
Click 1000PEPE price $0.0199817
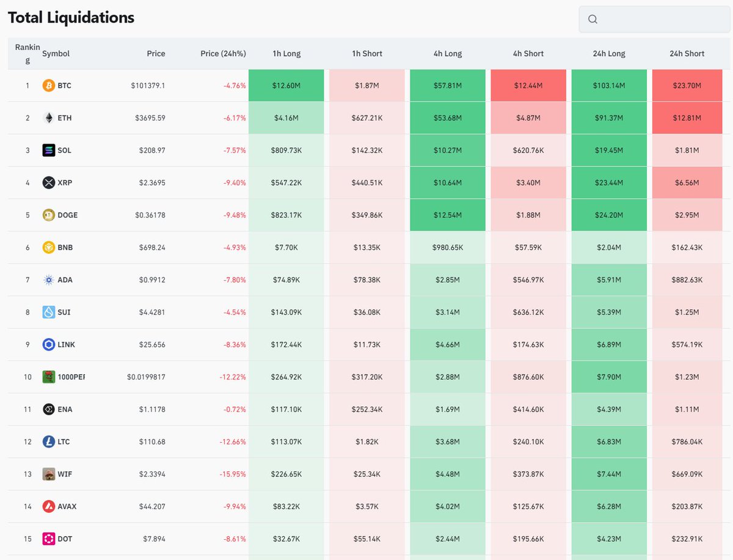[x=146, y=377]
